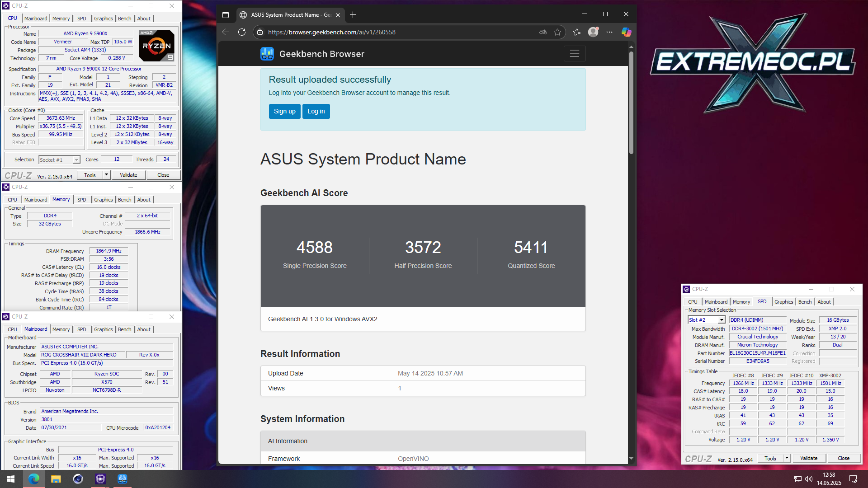The image size is (868, 488).
Task: Click the Ryzen 9 logo image
Action: tap(156, 45)
